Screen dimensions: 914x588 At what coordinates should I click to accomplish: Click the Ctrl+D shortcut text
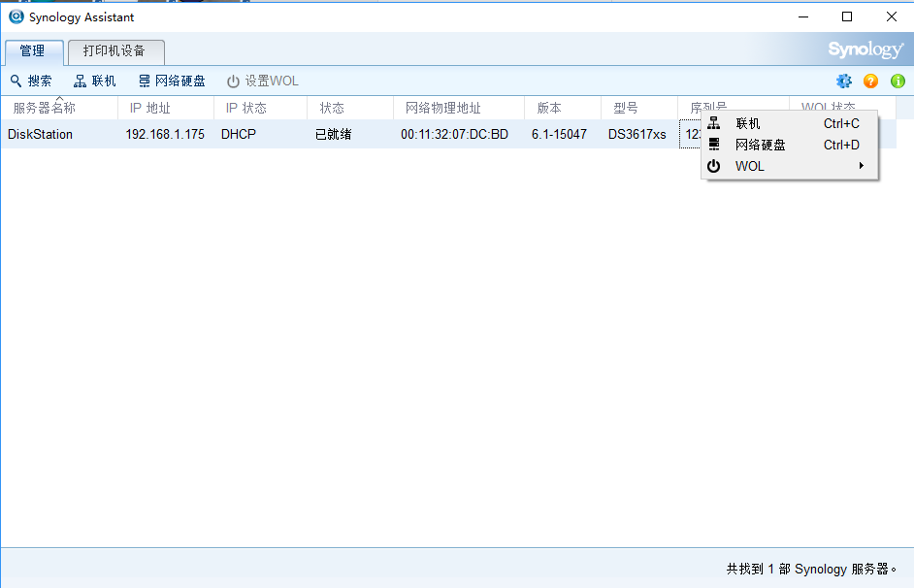841,145
